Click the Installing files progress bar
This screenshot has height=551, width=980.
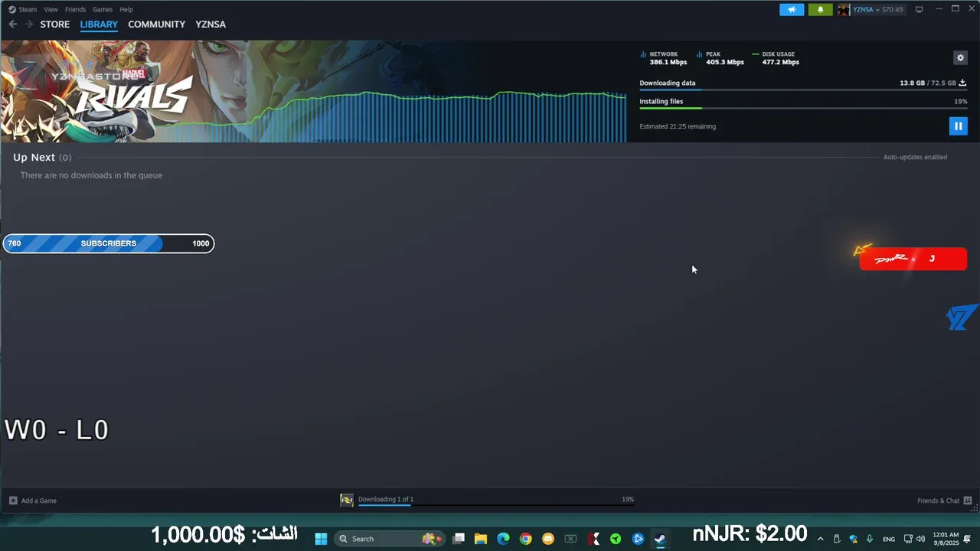click(803, 108)
